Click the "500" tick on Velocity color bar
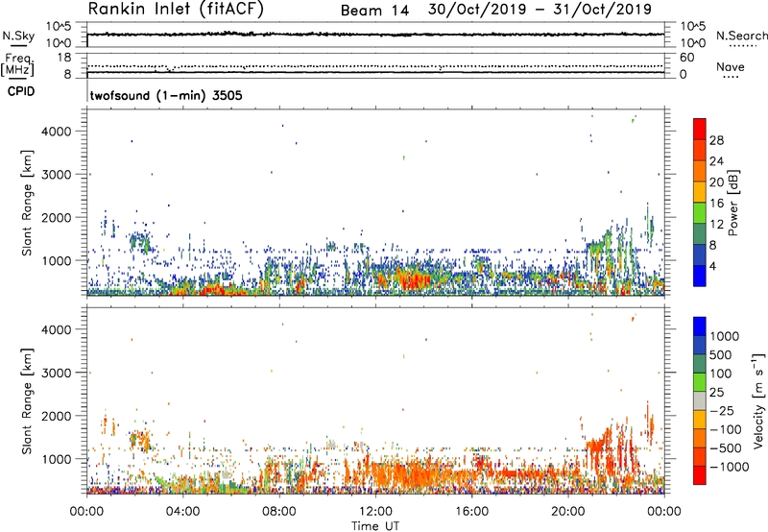The height and width of the screenshot is (532, 768). click(721, 355)
